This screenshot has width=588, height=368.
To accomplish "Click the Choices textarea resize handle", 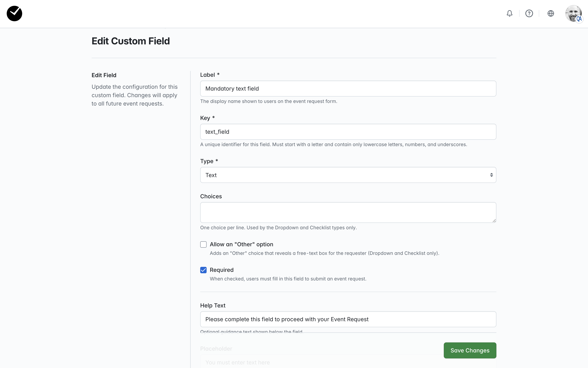I will [x=494, y=220].
